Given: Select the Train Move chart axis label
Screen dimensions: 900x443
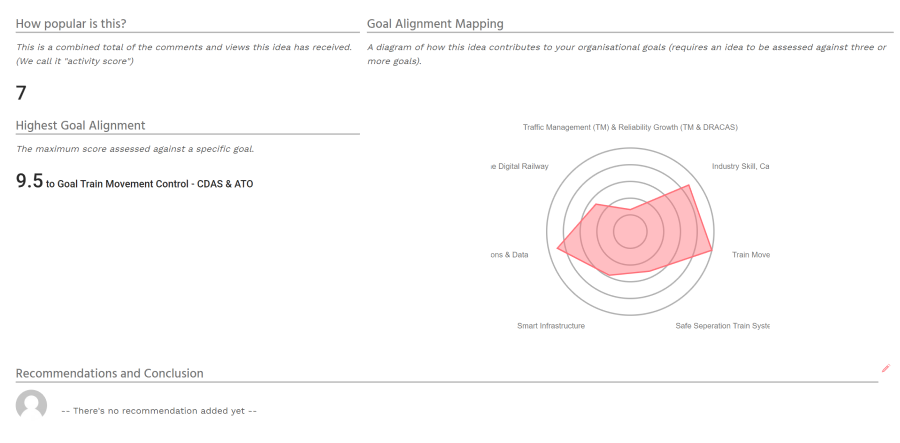Looking at the screenshot, I should pyautogui.click(x=751, y=255).
